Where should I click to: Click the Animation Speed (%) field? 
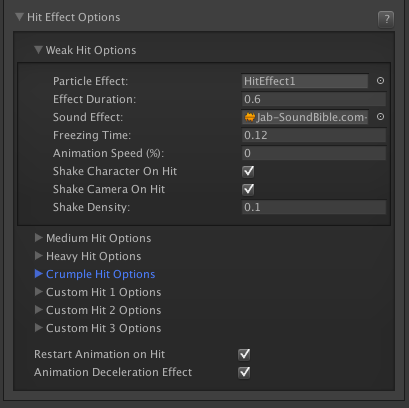click(314, 153)
